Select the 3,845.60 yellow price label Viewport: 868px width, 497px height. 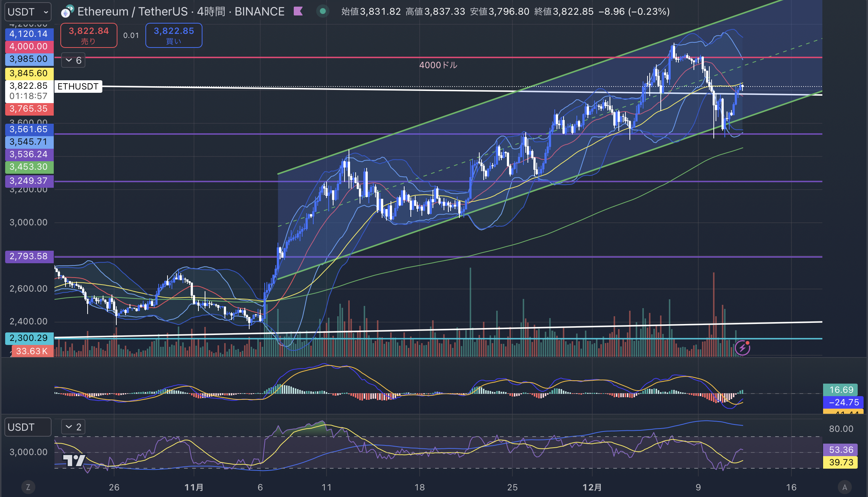tap(29, 74)
